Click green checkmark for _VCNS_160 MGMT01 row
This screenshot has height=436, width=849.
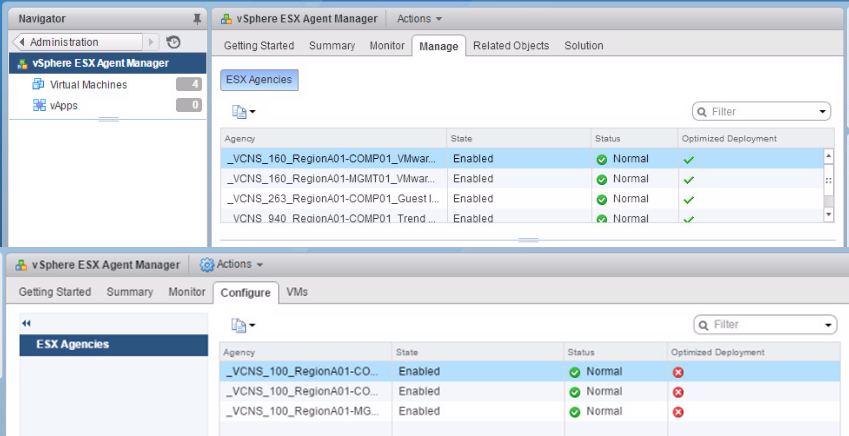click(x=689, y=180)
